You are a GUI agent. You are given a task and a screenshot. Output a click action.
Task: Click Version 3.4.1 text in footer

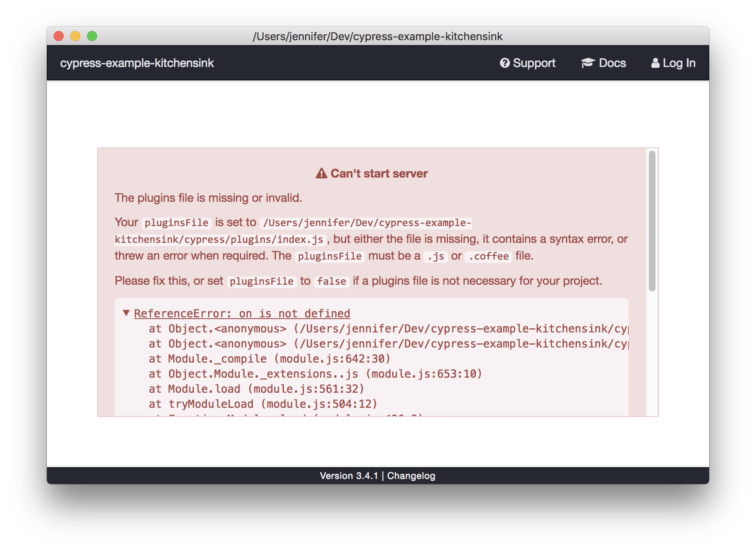349,476
